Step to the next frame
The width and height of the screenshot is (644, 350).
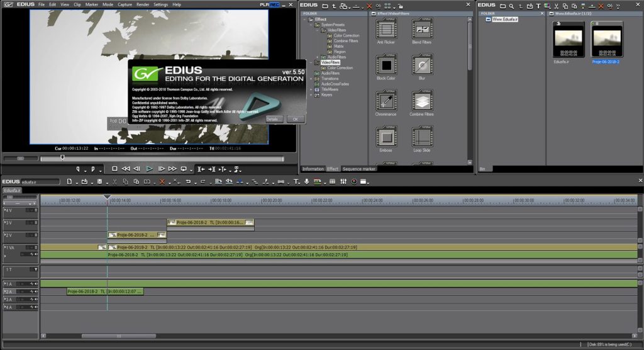tap(162, 169)
